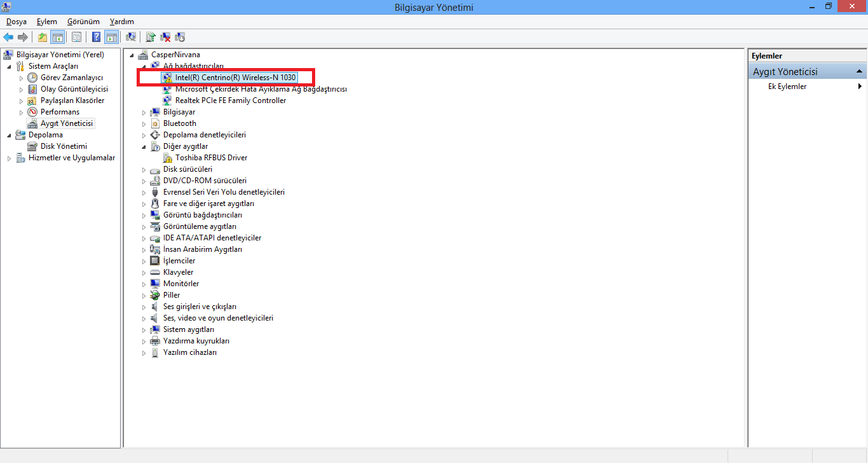
Task: Click Uninstall device icon with red X
Action: pyautogui.click(x=165, y=37)
